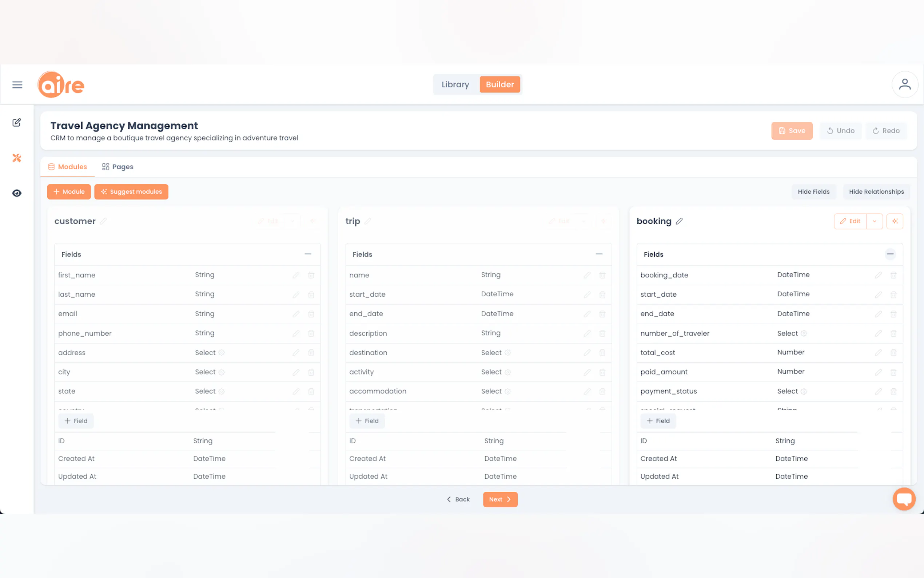
Task: Click the Suggest modules button
Action: [131, 191]
